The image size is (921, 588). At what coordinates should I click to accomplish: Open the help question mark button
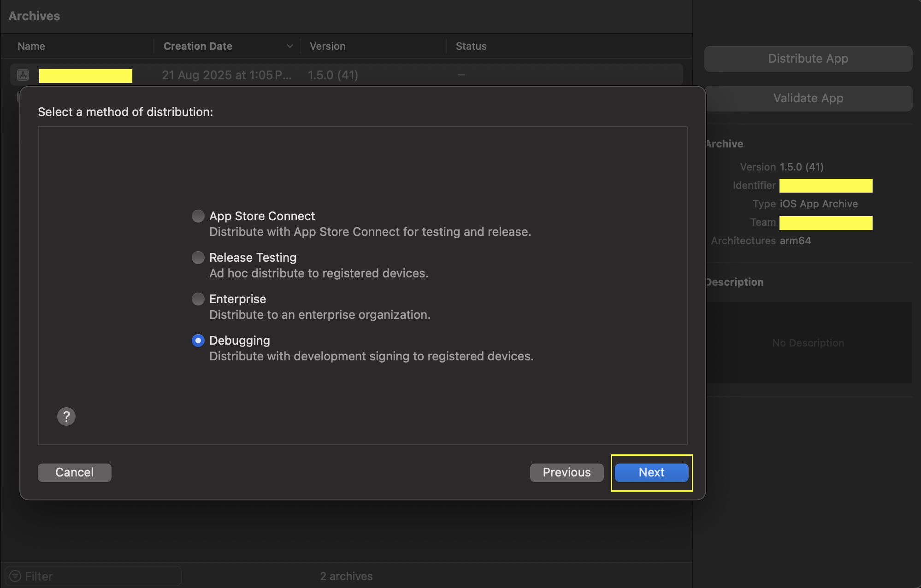(66, 417)
